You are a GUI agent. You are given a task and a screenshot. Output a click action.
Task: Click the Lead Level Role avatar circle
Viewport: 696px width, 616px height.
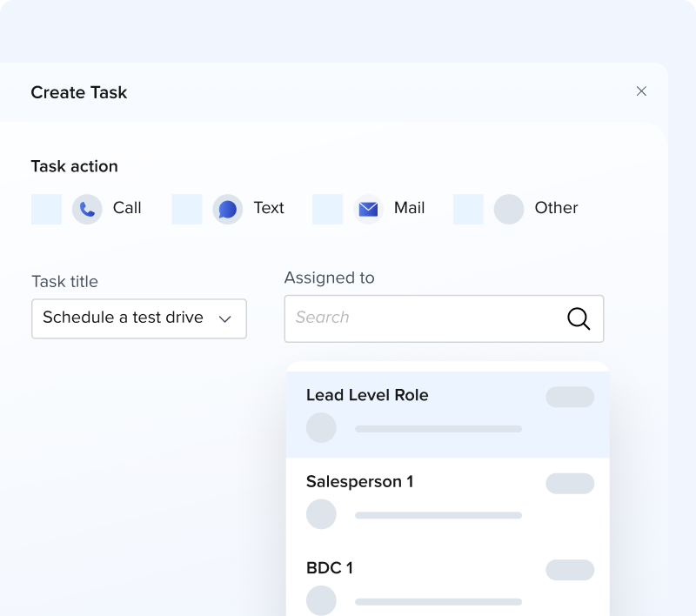click(321, 427)
